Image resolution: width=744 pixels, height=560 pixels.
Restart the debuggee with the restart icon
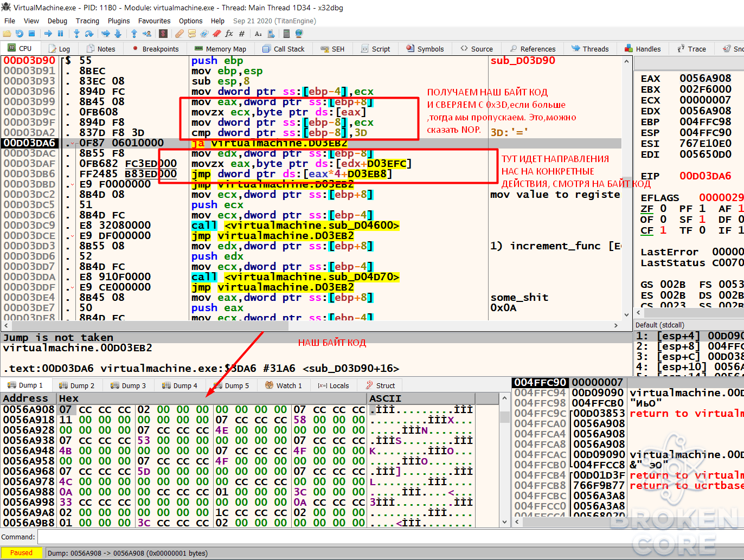tap(20, 34)
